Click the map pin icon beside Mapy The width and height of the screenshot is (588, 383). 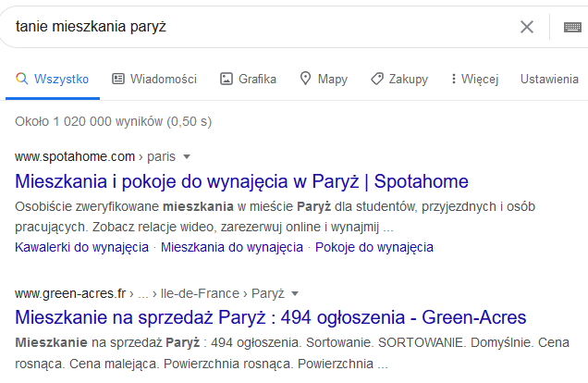point(306,79)
